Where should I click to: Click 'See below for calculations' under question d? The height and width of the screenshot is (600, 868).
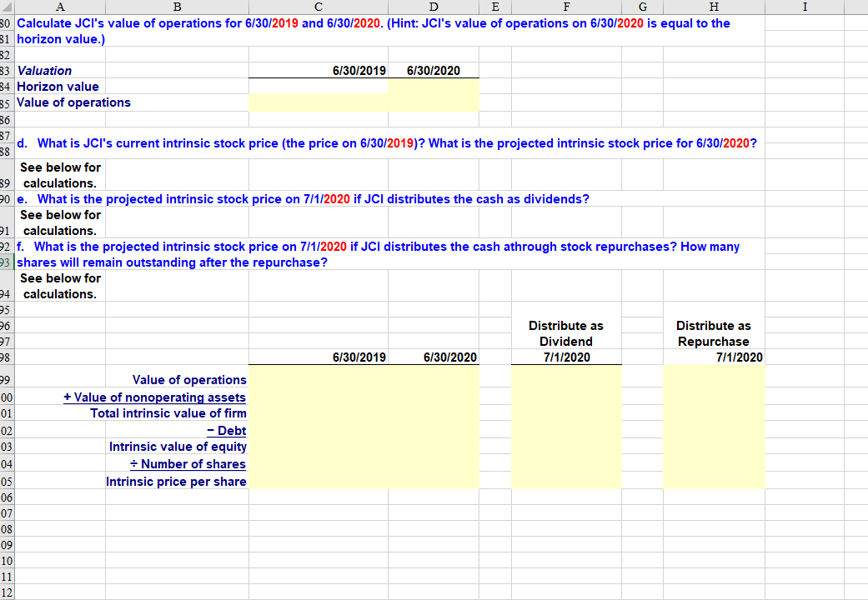[x=60, y=175]
